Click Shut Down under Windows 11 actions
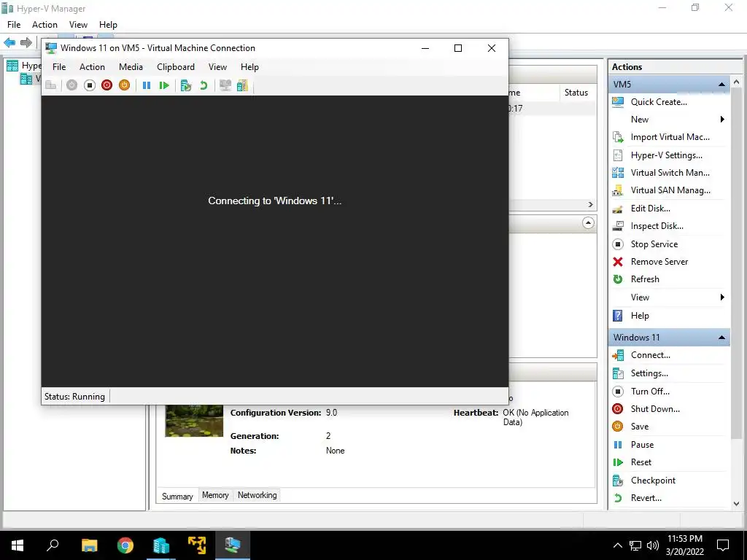Viewport: 747px width, 560px height. tap(655, 409)
